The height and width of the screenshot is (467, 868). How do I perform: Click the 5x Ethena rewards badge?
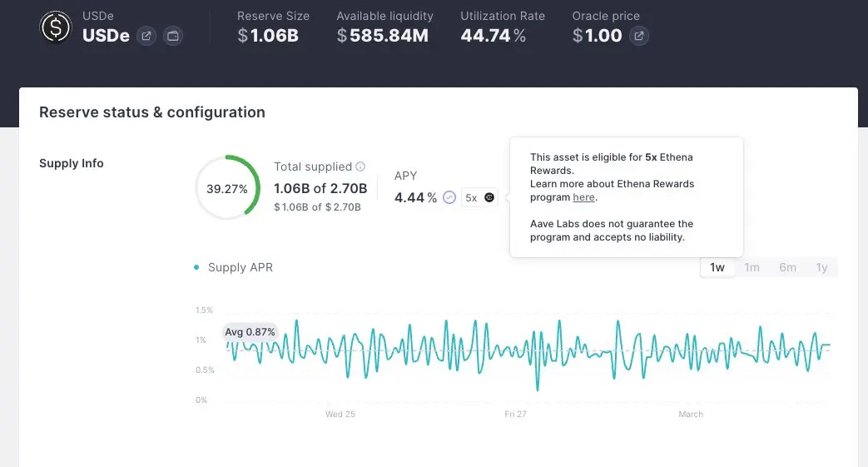click(x=479, y=197)
